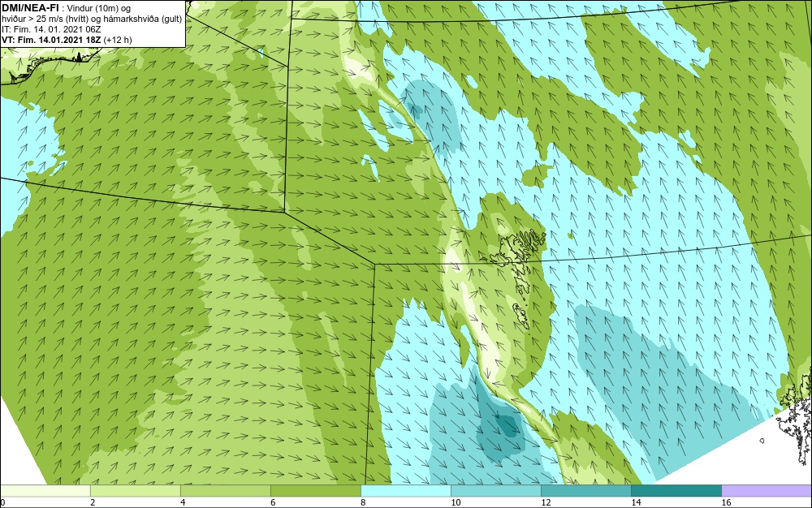Viewport: 812px width, 508px height.
Task: Click the 4–6 m/s legend color swatch
Action: click(225, 491)
